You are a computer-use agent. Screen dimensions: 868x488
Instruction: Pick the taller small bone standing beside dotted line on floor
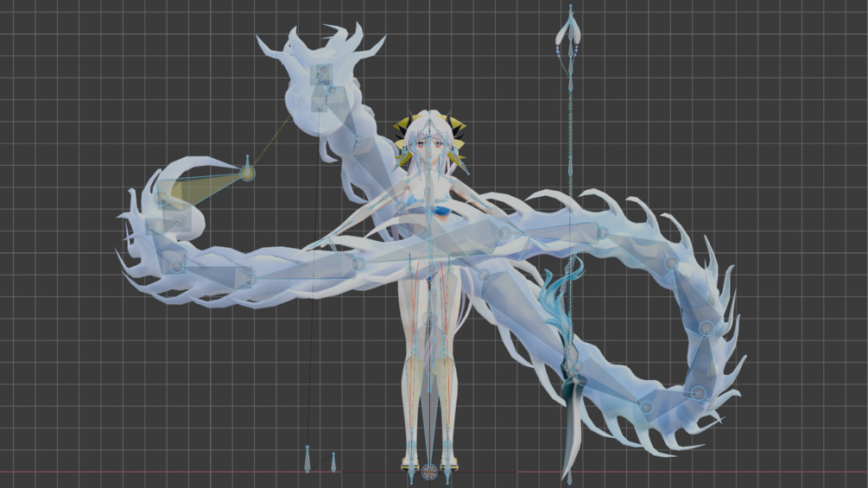tap(307, 459)
